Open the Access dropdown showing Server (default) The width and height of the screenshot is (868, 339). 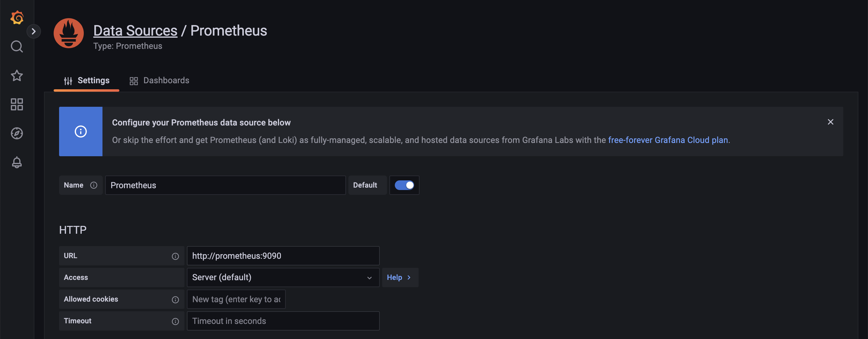point(283,277)
